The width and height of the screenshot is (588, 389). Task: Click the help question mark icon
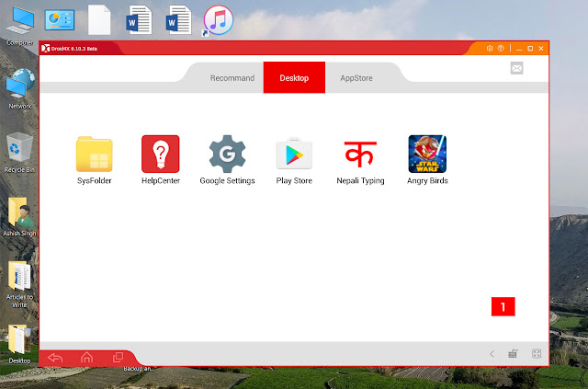tap(501, 48)
